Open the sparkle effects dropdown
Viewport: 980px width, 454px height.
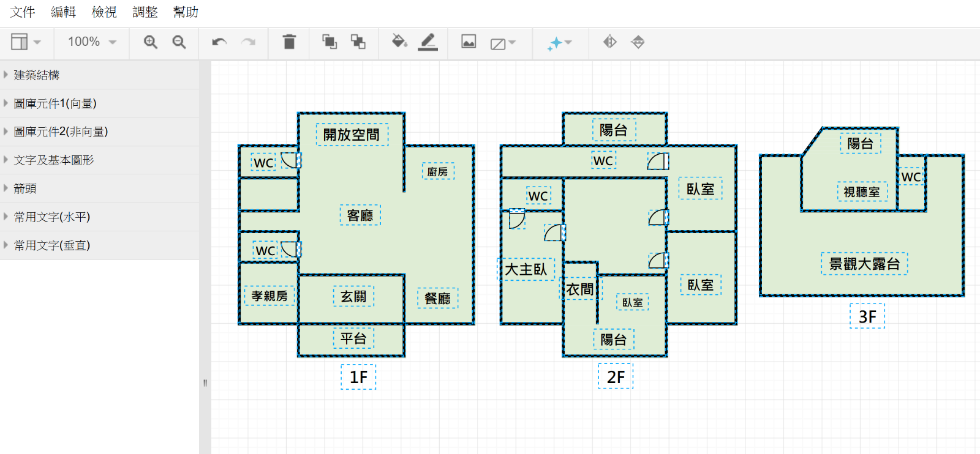coord(559,43)
